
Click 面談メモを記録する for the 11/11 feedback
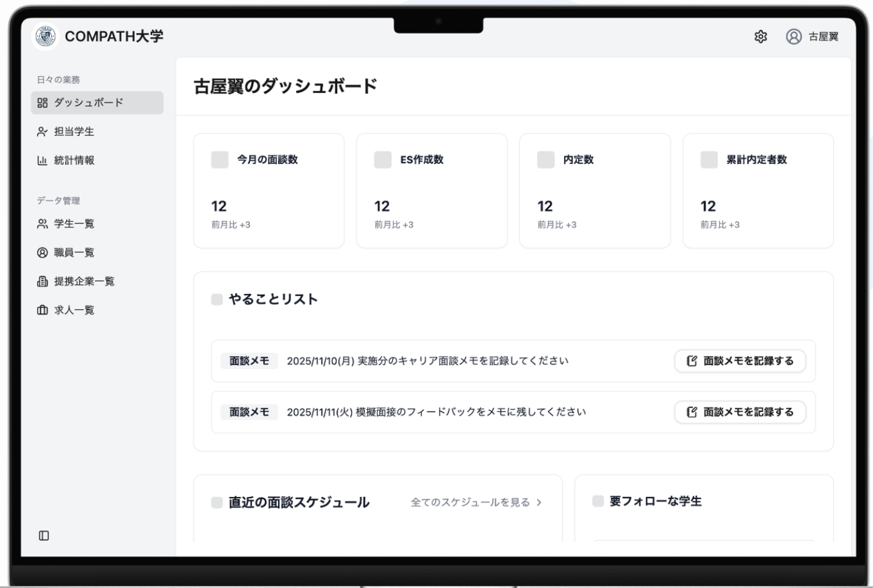(739, 412)
